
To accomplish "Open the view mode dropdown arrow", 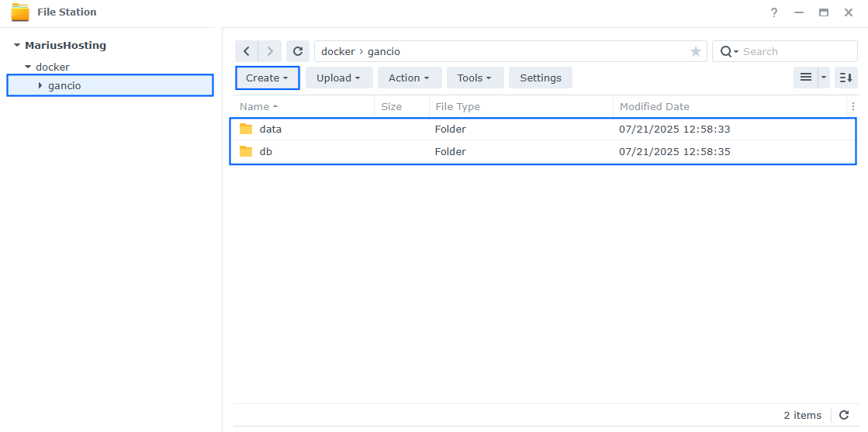I will point(824,78).
